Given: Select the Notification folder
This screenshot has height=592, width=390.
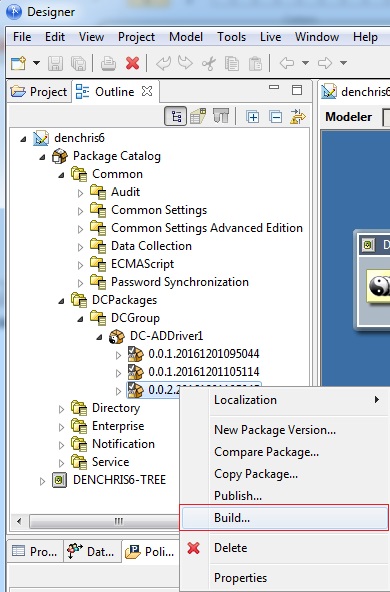Looking at the screenshot, I should point(123,444).
